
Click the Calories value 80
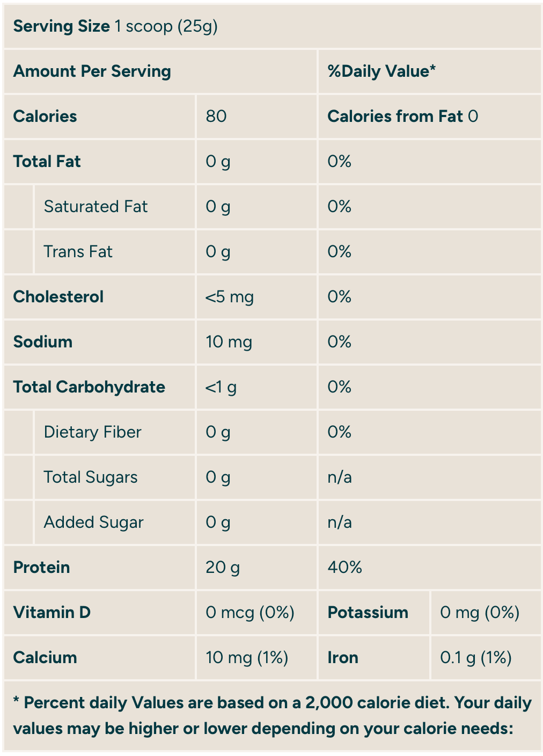pyautogui.click(x=216, y=117)
